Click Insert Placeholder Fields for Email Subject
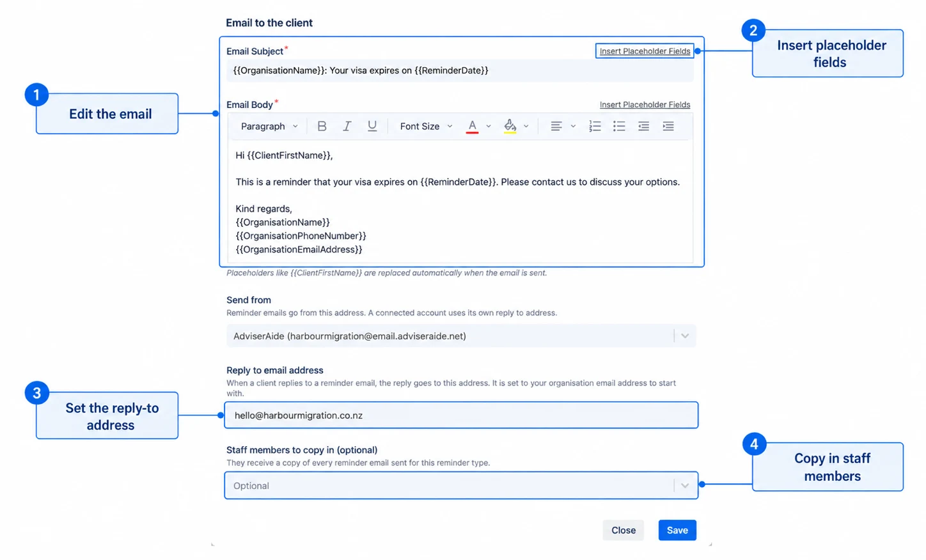The height and width of the screenshot is (560, 926). (x=645, y=51)
